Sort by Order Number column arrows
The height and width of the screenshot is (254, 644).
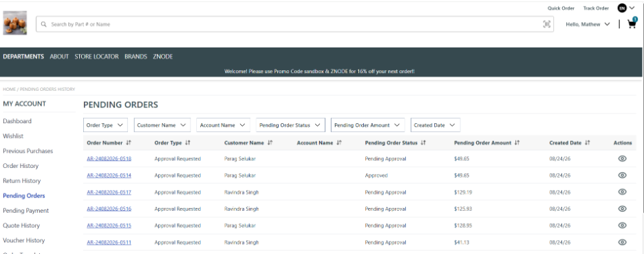pos(129,142)
